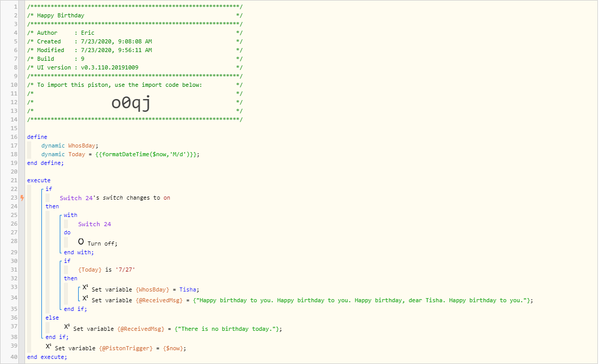This screenshot has height=364, width=602.
Task: Click the '7/27' comparison value
Action: click(125, 270)
